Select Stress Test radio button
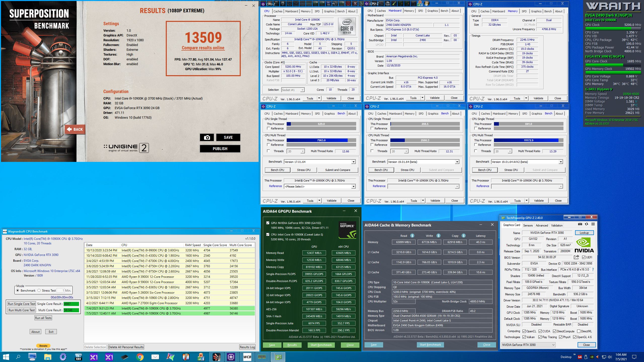 [39, 290]
